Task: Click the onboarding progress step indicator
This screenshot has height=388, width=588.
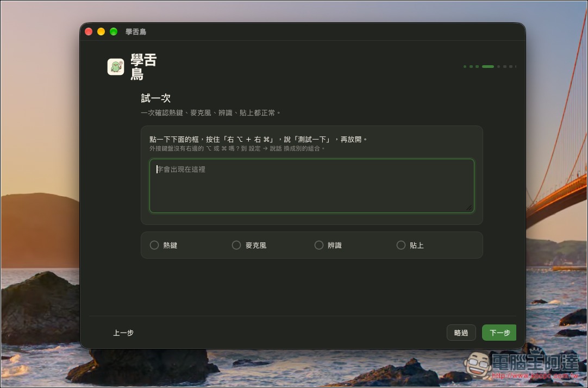Action: coord(490,67)
